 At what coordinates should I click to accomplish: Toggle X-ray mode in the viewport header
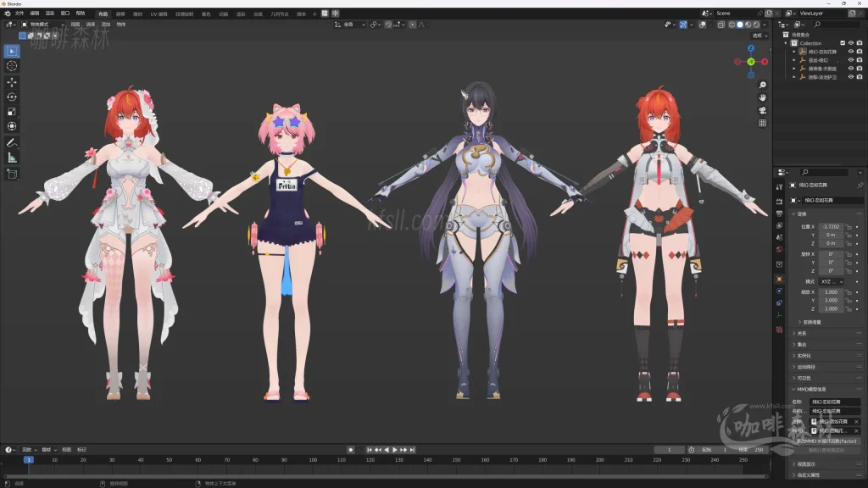tap(721, 25)
